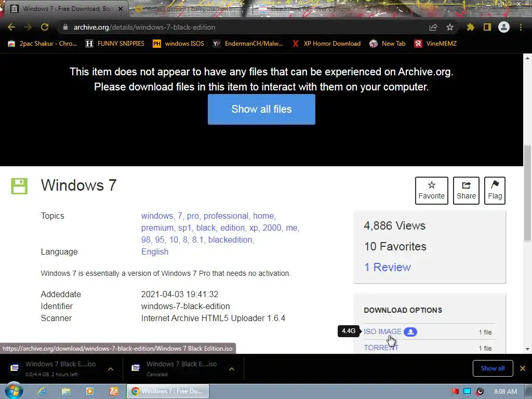Click the scrollbar down arrow
This screenshot has height=399, width=532.
(x=527, y=349)
